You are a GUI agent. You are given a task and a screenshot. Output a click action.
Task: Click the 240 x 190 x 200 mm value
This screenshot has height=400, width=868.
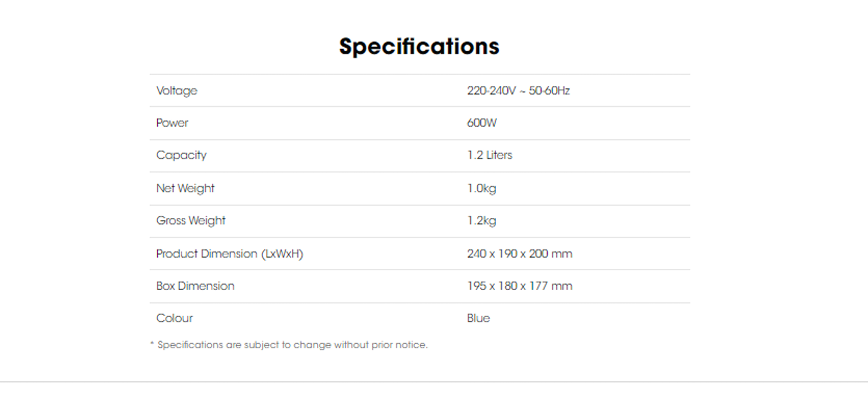click(519, 254)
